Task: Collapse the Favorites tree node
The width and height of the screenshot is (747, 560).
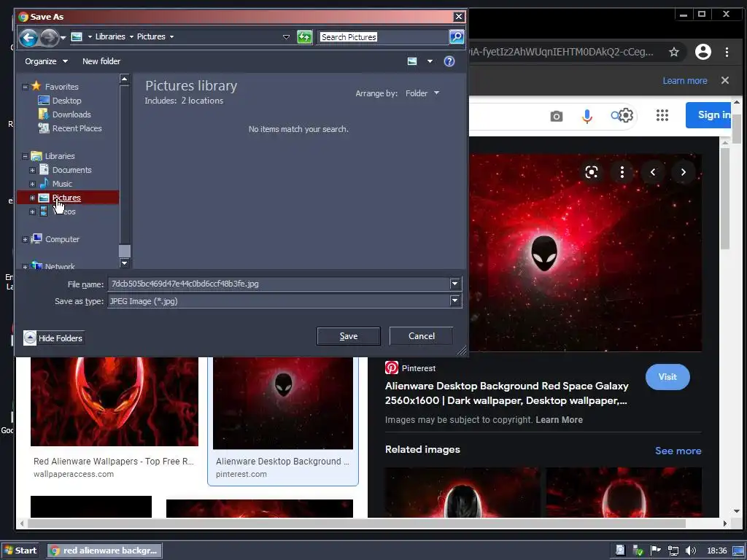Action: pos(26,87)
